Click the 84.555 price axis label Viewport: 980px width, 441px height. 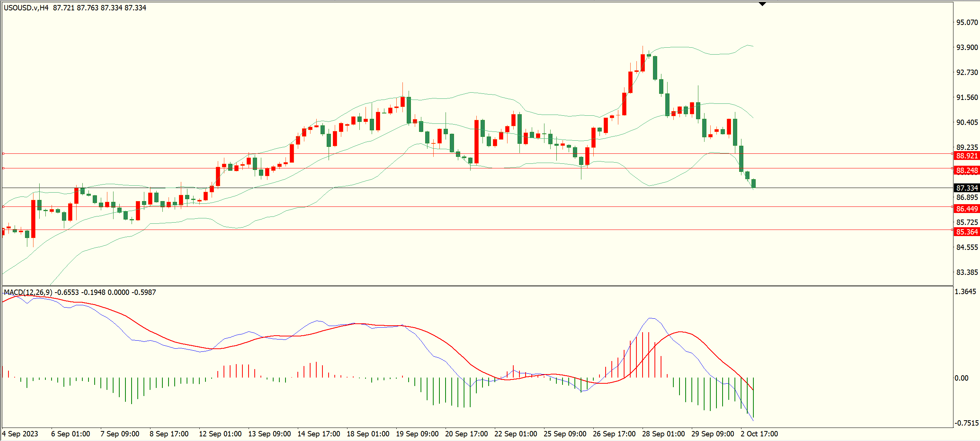click(x=967, y=247)
